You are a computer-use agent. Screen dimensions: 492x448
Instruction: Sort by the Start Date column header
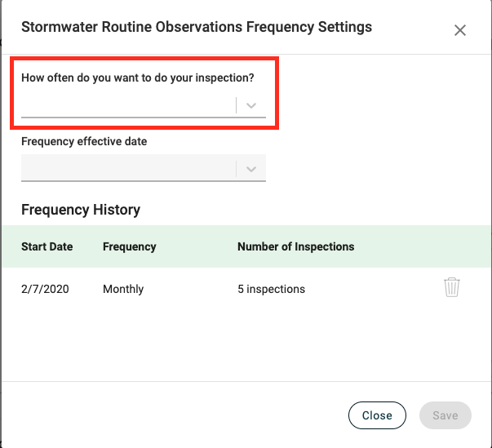pos(47,246)
